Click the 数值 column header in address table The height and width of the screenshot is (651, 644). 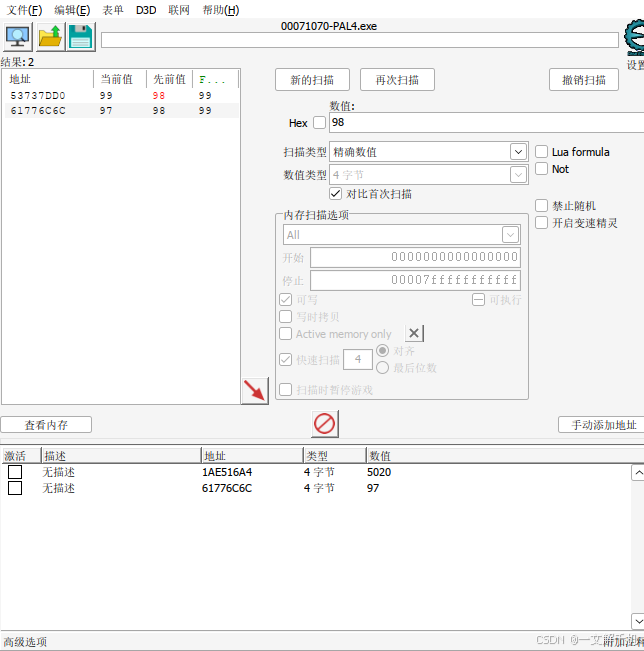[504, 456]
